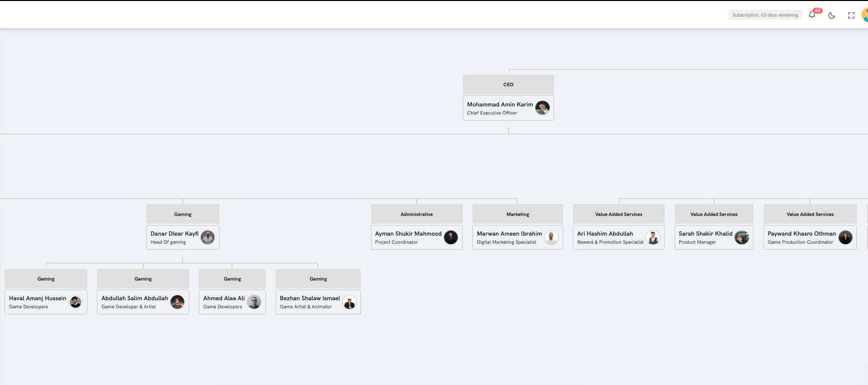Open Ari Hashim Abdullah's employee card
The height and width of the screenshot is (385, 868).
coord(610,237)
